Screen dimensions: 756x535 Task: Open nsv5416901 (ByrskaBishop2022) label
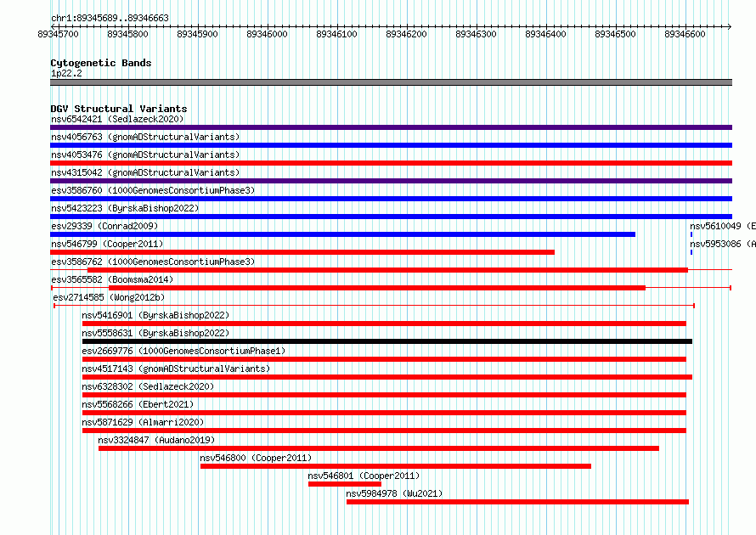pyautogui.click(x=155, y=315)
